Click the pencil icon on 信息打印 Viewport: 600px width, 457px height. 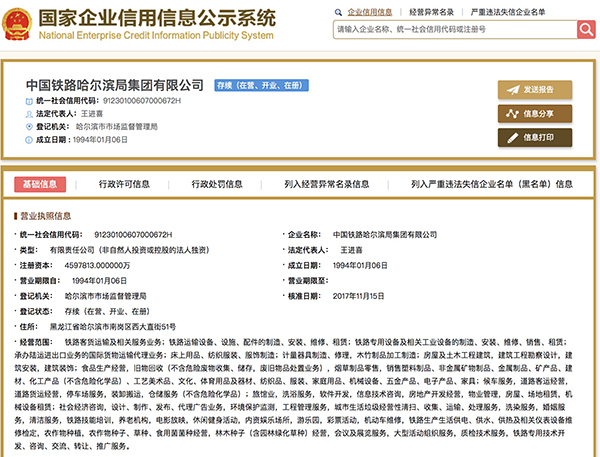513,138
